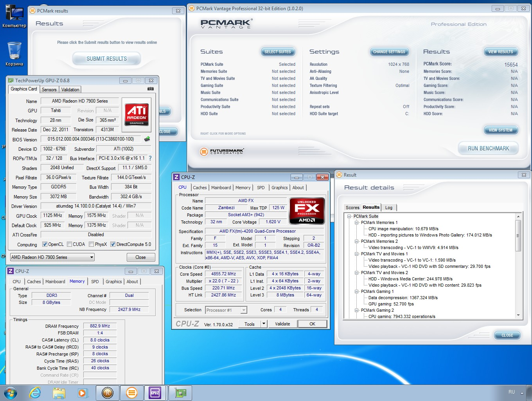Click the BIOS Version field in GPU-Z
Viewport: 532px width, 401px height.
pos(91,139)
